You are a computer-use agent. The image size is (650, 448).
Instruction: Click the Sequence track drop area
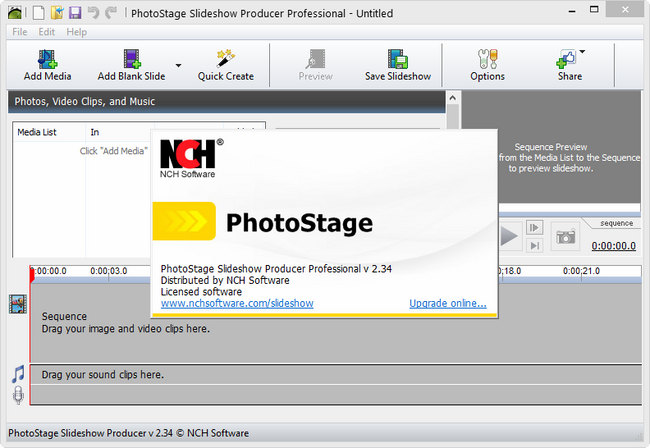click(336, 323)
